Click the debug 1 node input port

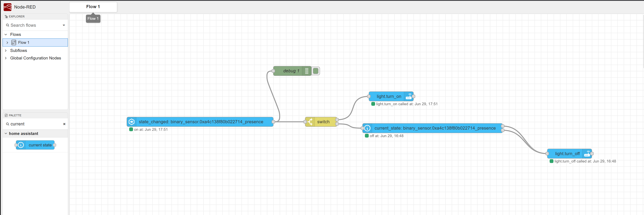[x=273, y=71]
